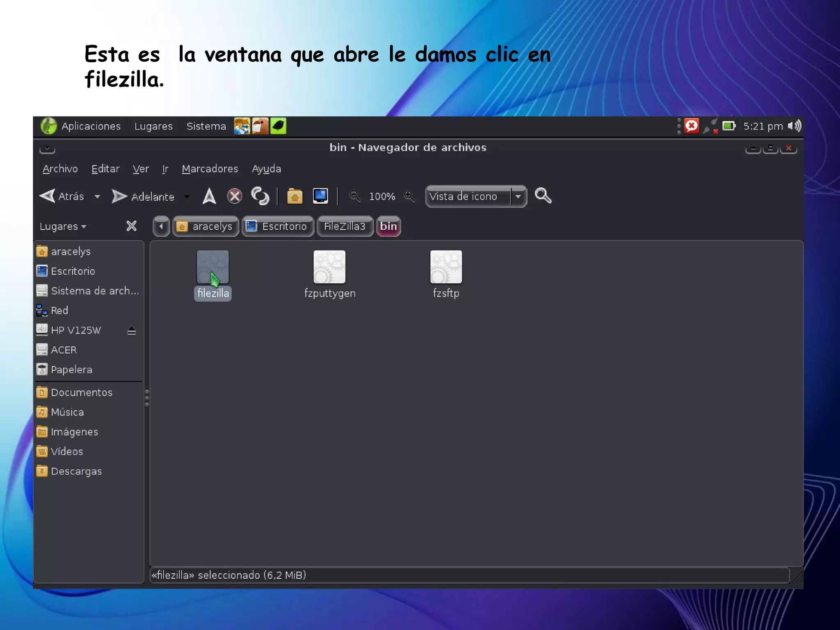
Task: Open Red network in the sidebar
Action: [89, 310]
